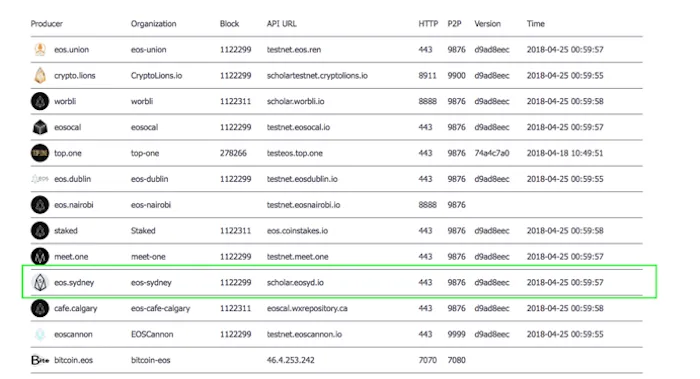Select the Version column header
This screenshot has width=700, height=379.
coord(487,24)
